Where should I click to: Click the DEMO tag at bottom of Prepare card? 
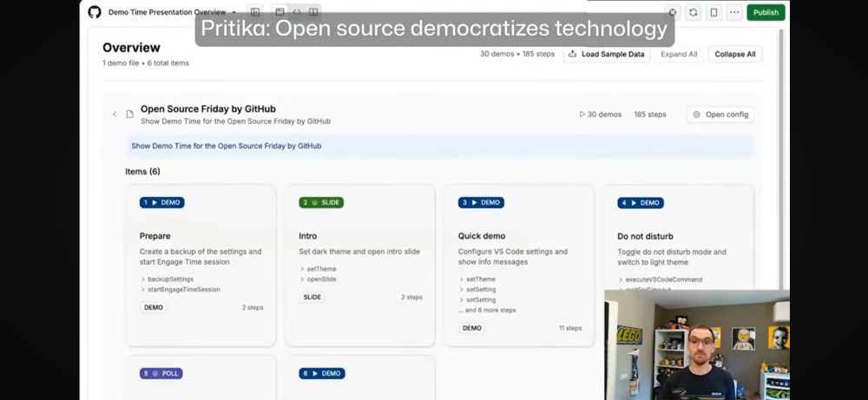point(154,308)
